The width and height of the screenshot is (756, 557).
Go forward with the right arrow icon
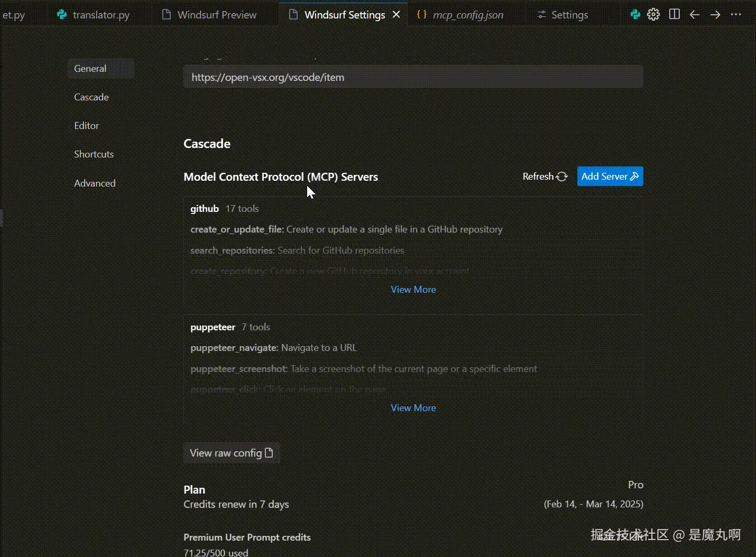coord(715,15)
